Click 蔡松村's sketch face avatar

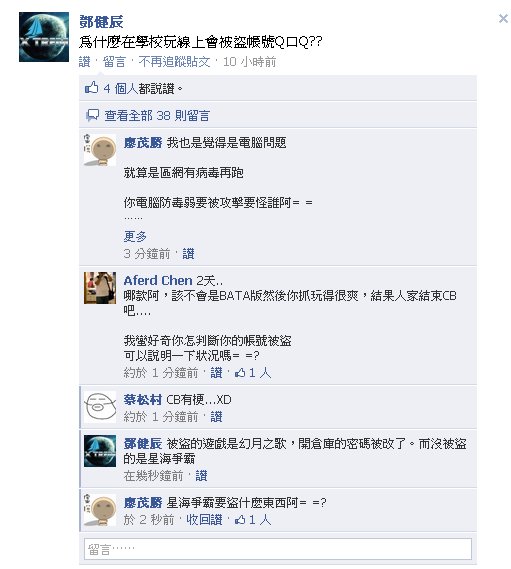pyautogui.click(x=100, y=407)
